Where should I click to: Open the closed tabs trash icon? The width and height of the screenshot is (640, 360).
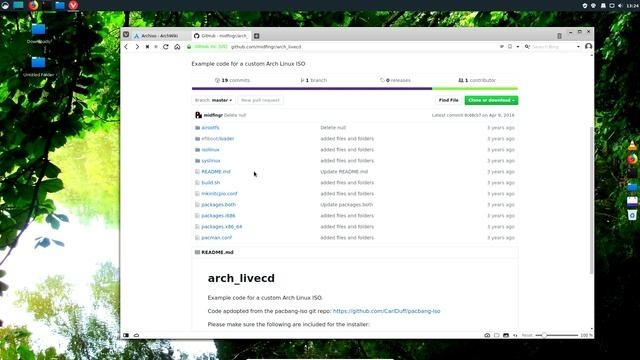pyautogui.click(x=559, y=36)
